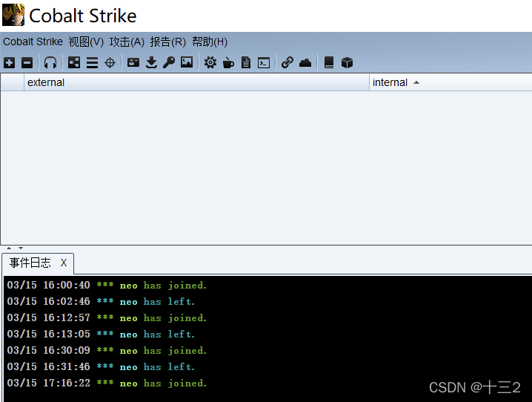This screenshot has height=402, width=532.
Task: Click the connect to team server plus icon
Action: [9, 63]
